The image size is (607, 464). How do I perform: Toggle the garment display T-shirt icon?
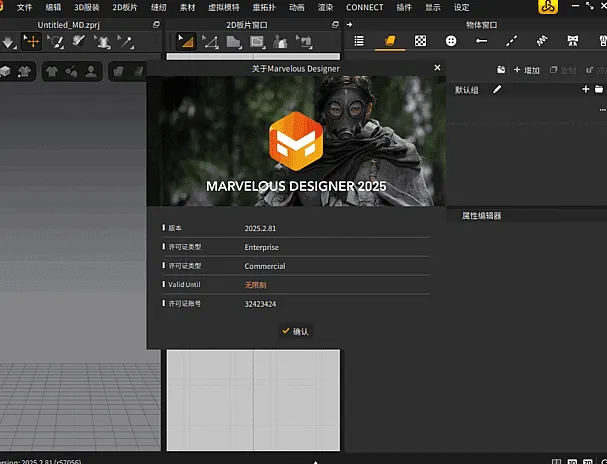coord(51,71)
